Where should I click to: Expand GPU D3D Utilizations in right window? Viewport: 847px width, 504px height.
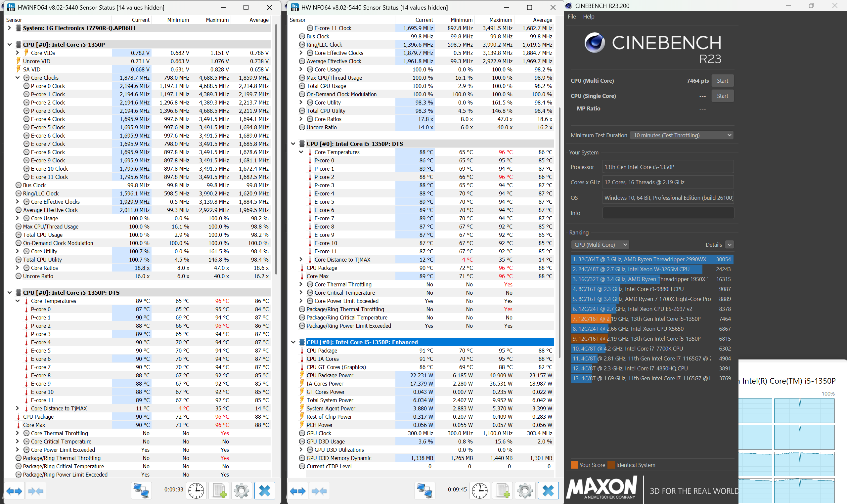pos(301,449)
